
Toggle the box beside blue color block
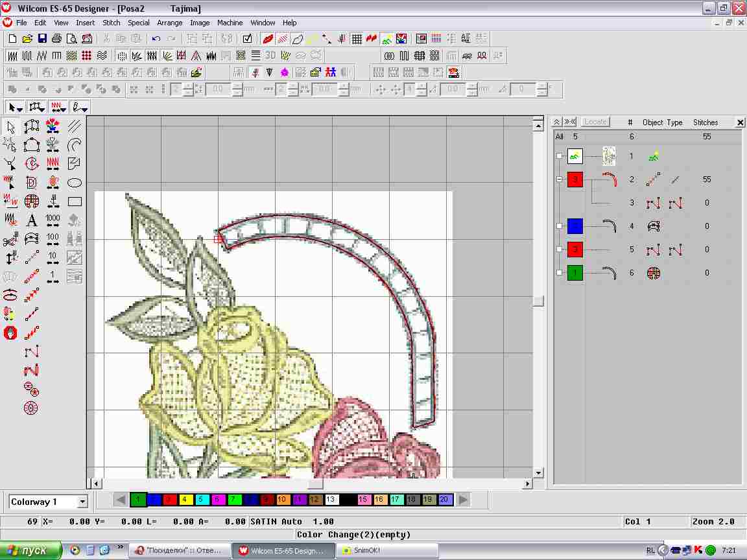[560, 226]
